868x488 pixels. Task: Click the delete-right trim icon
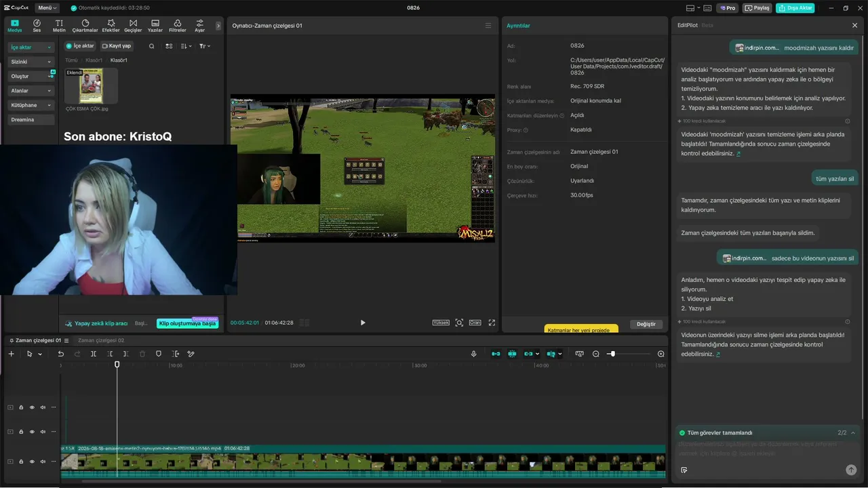pos(125,354)
